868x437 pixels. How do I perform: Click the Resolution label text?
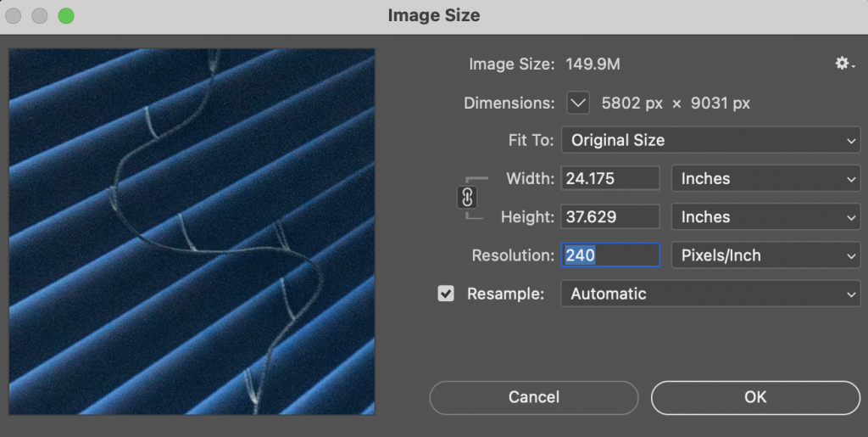tap(512, 255)
